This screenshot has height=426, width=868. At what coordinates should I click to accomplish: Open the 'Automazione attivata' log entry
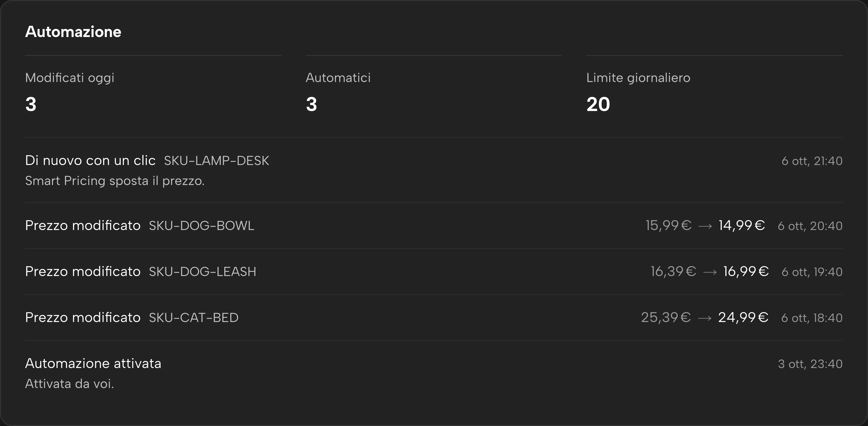[434, 373]
